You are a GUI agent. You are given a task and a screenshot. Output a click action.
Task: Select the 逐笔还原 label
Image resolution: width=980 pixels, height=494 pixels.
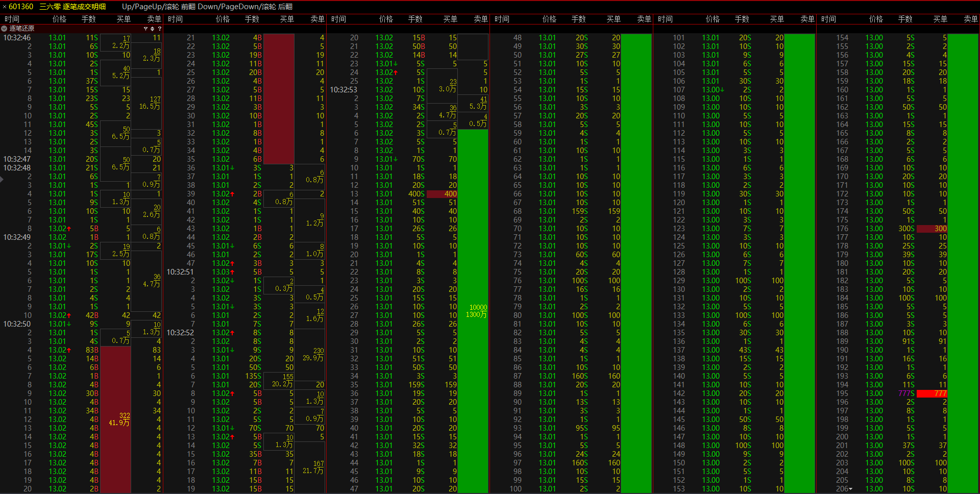point(22,29)
